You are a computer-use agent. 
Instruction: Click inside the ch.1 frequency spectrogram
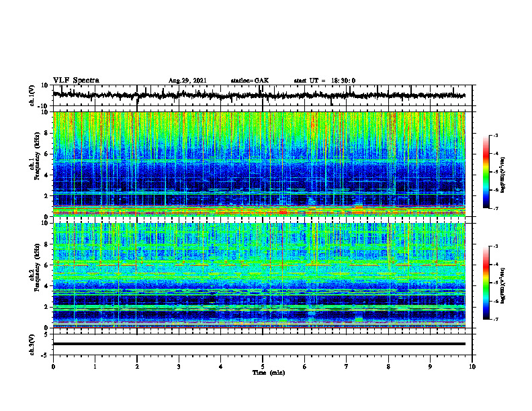tap(259, 164)
